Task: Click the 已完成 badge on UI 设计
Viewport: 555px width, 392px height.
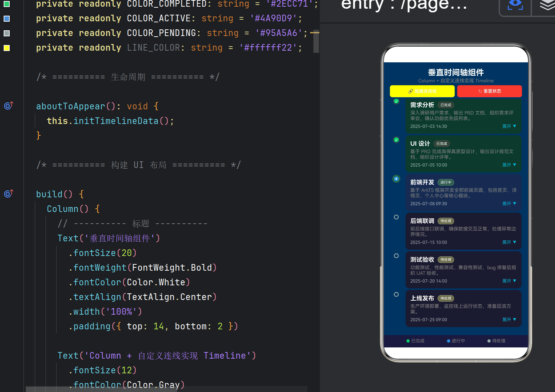Action: pyautogui.click(x=442, y=144)
